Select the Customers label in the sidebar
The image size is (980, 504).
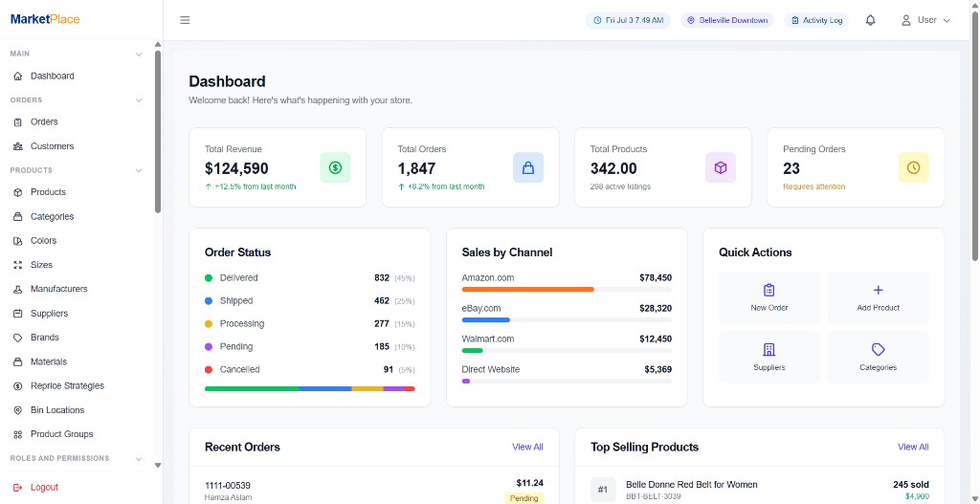coord(52,146)
